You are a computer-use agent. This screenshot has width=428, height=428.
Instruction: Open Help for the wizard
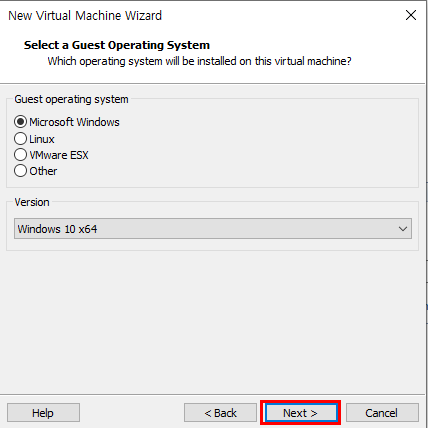coord(43,413)
